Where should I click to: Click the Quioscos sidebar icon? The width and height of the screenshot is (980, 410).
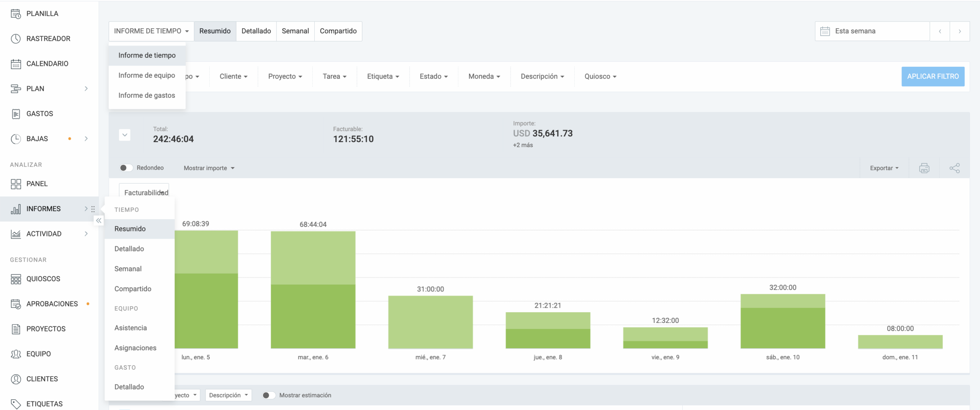(16, 279)
